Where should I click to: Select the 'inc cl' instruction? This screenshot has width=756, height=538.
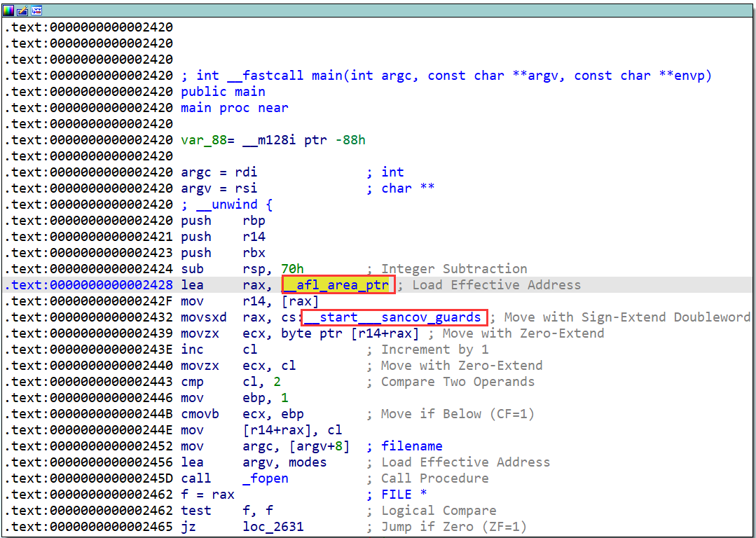pos(219,350)
